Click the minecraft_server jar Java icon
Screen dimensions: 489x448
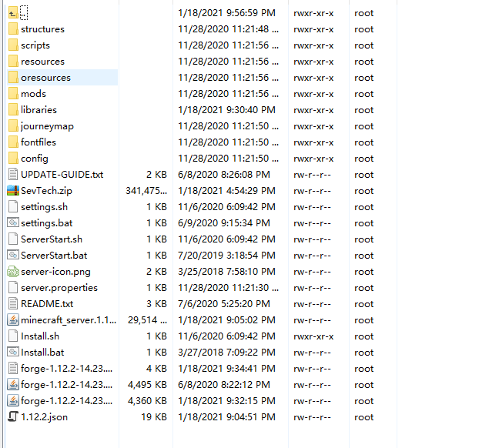13,320
